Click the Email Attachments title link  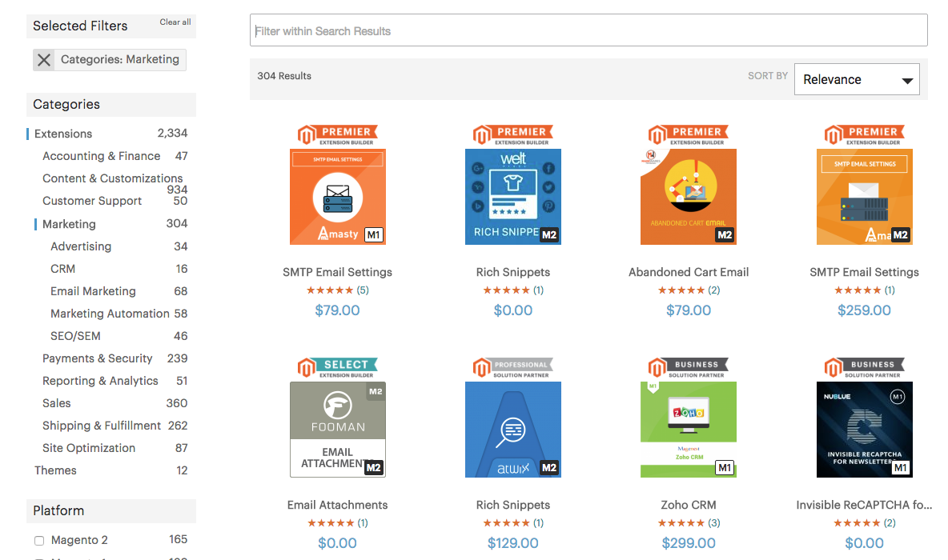coord(337,505)
